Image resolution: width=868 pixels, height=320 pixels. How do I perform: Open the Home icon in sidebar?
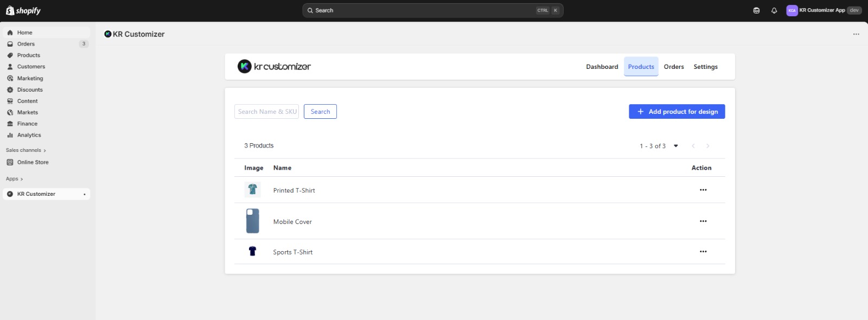pyautogui.click(x=10, y=33)
